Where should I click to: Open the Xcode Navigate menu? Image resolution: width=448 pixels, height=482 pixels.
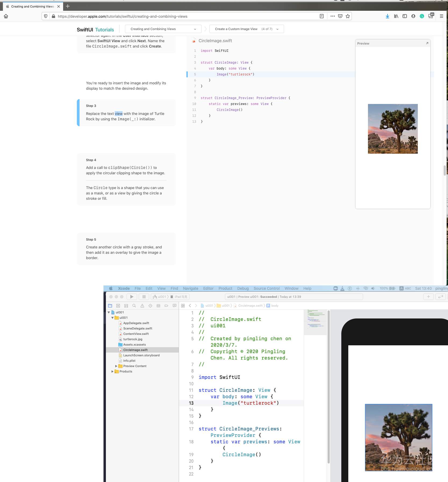tap(191, 288)
